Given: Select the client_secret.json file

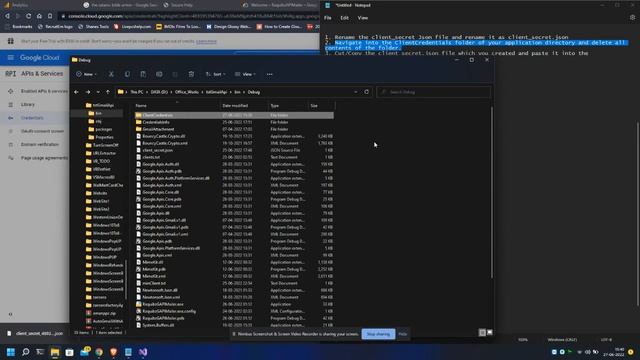Looking at the screenshot, I should [157, 150].
